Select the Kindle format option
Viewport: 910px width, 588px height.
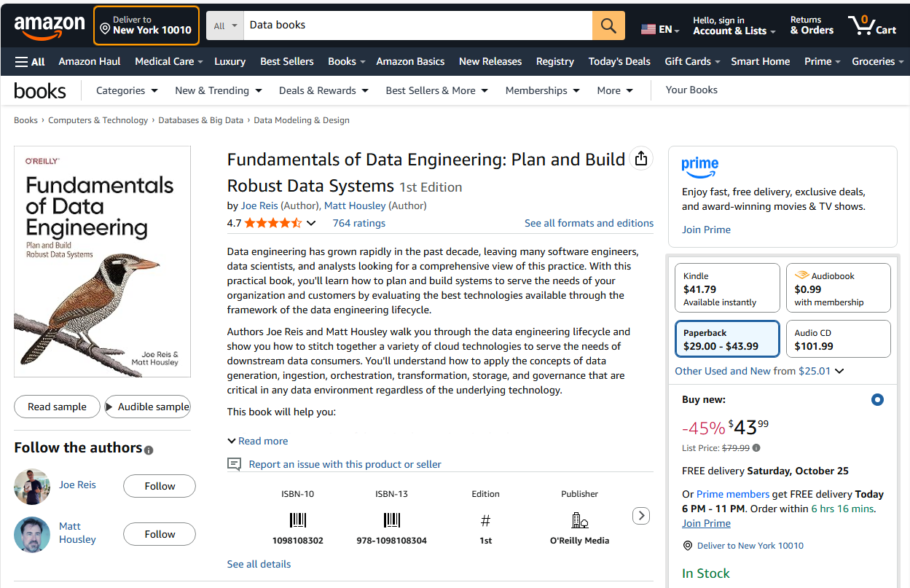[728, 289]
